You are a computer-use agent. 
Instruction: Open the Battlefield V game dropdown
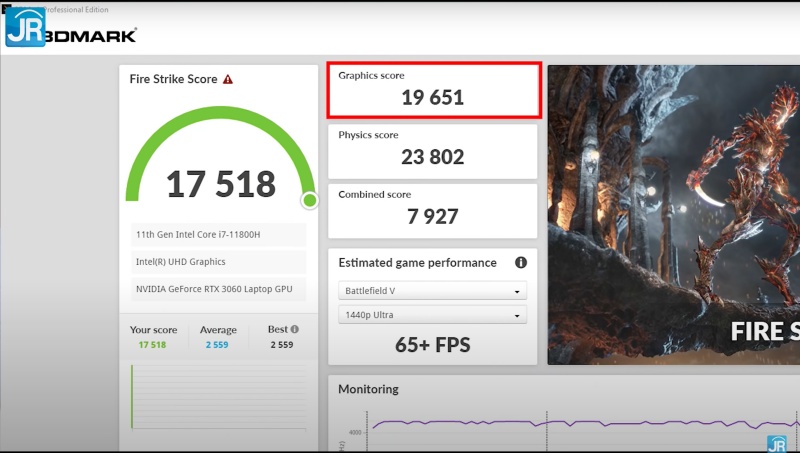pyautogui.click(x=432, y=291)
